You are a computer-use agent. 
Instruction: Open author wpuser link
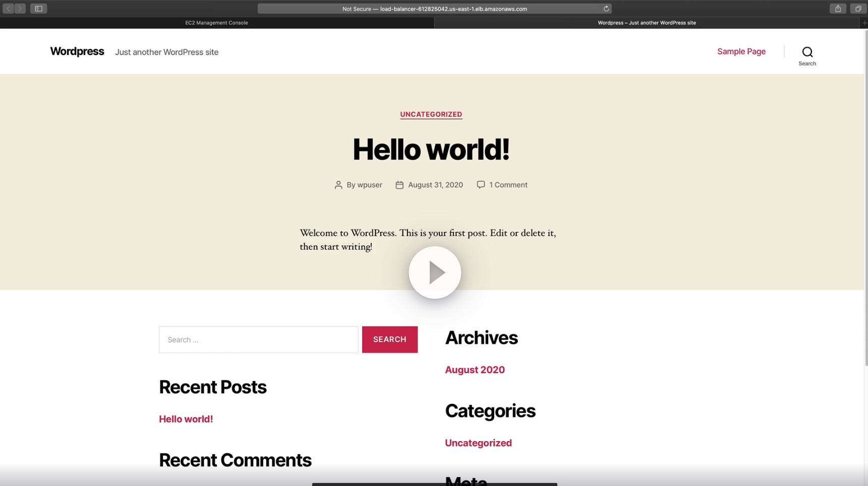[370, 185]
